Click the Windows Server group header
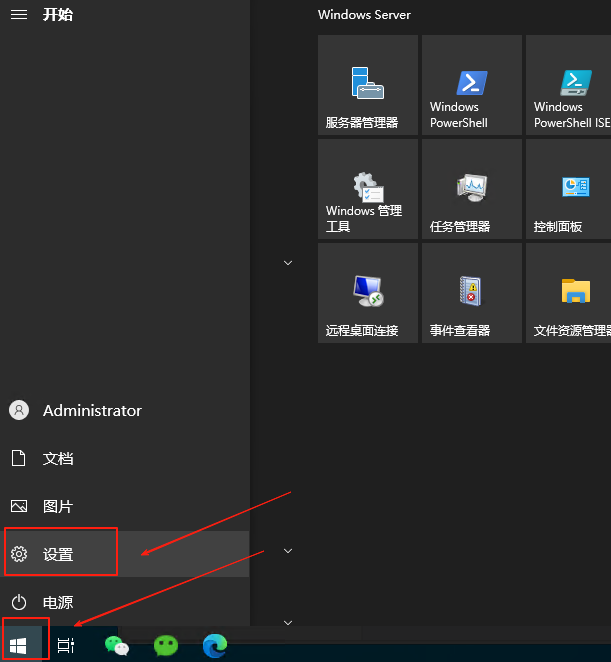Image resolution: width=611 pixels, height=662 pixels. click(364, 15)
